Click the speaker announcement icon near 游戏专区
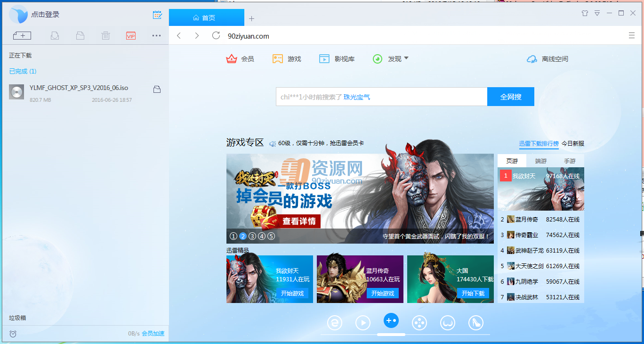This screenshot has height=344, width=644. [272, 143]
